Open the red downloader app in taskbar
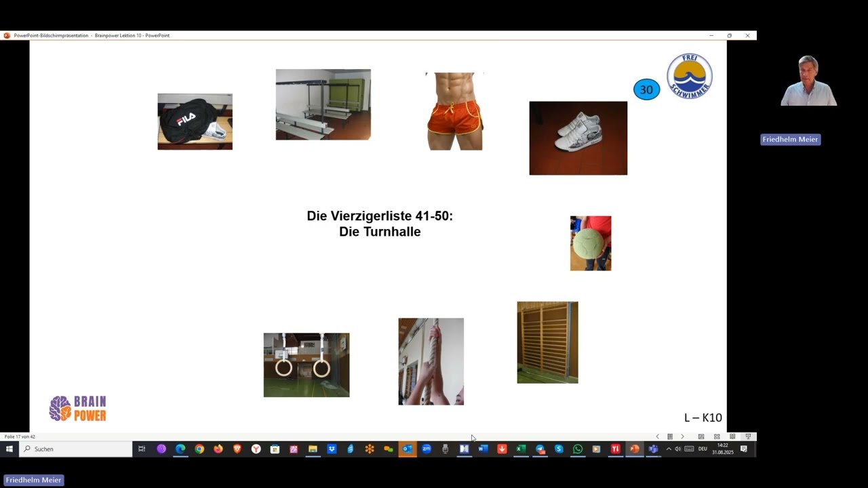Screen dimensions: 868x488 502,449
